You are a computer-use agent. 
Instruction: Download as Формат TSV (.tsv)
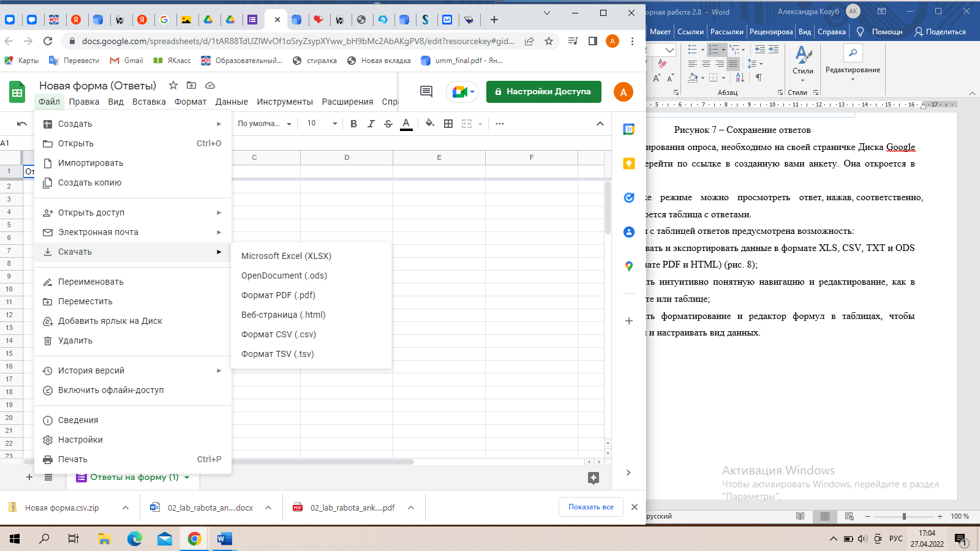[x=311, y=354]
